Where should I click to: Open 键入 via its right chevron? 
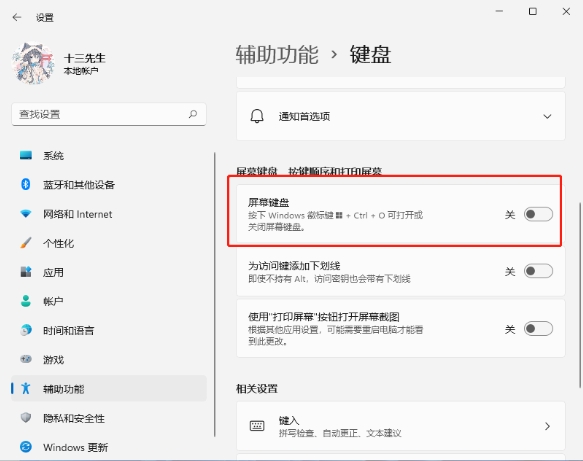click(547, 426)
